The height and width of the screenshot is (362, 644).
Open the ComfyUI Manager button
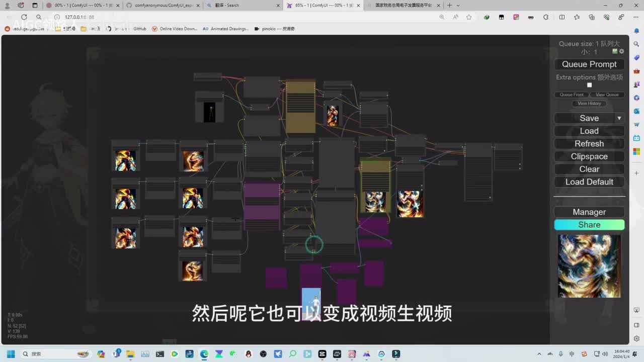(589, 212)
